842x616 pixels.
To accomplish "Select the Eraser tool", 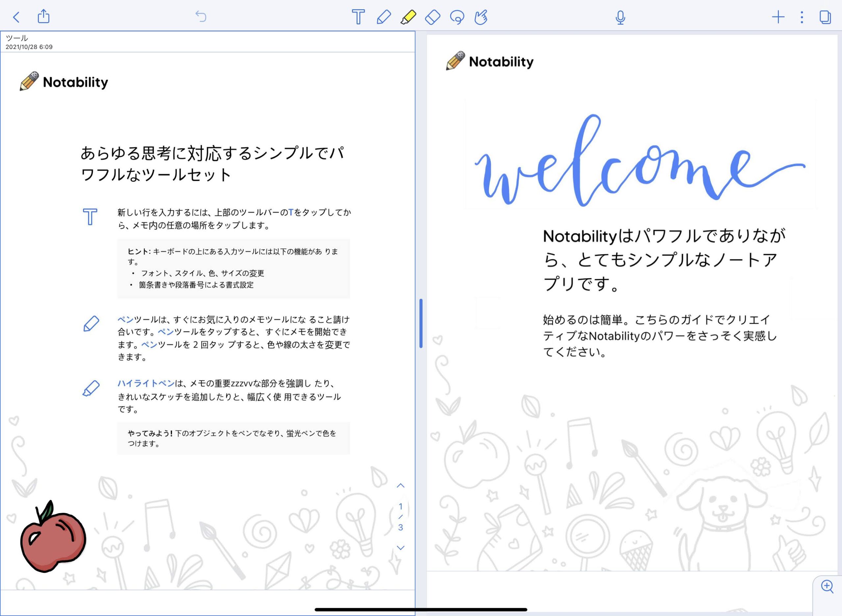I will click(433, 17).
